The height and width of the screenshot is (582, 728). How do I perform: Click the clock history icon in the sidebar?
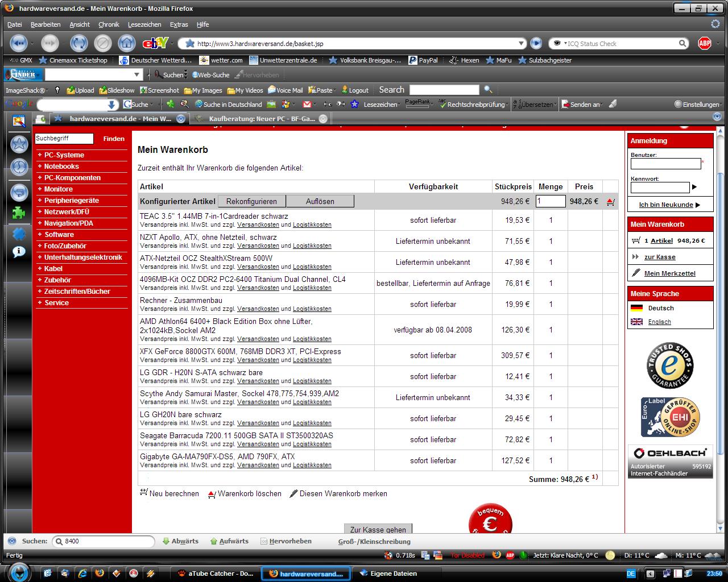pyautogui.click(x=19, y=167)
